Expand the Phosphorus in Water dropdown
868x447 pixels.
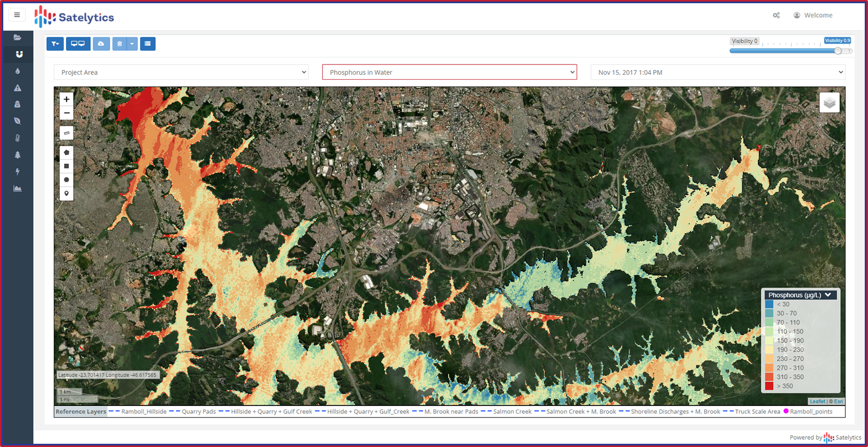[x=449, y=72]
